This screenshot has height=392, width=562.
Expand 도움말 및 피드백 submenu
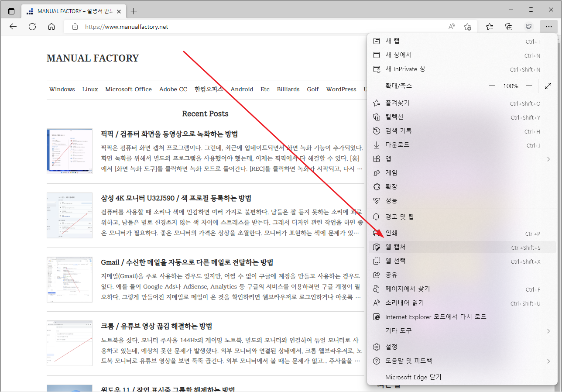(462, 361)
